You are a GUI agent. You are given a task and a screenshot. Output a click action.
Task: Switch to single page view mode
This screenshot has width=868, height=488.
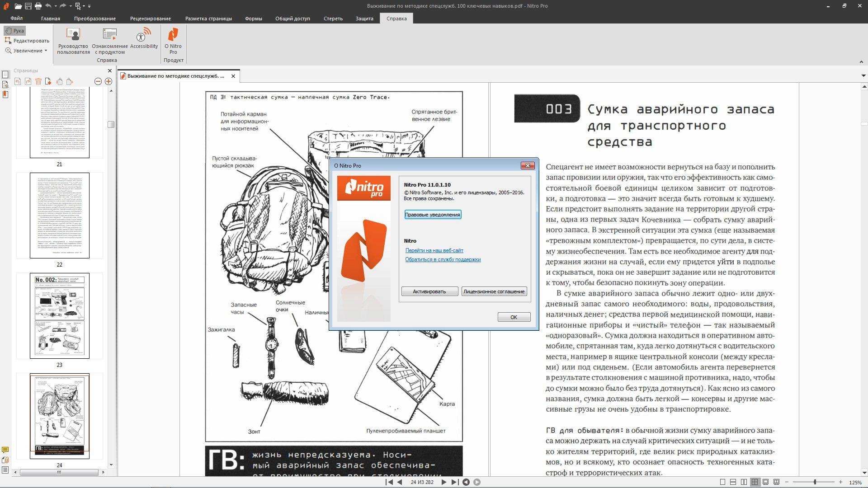722,482
